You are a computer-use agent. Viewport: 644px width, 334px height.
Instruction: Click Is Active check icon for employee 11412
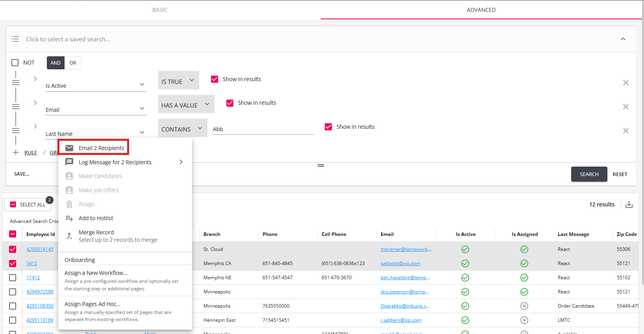(465, 278)
